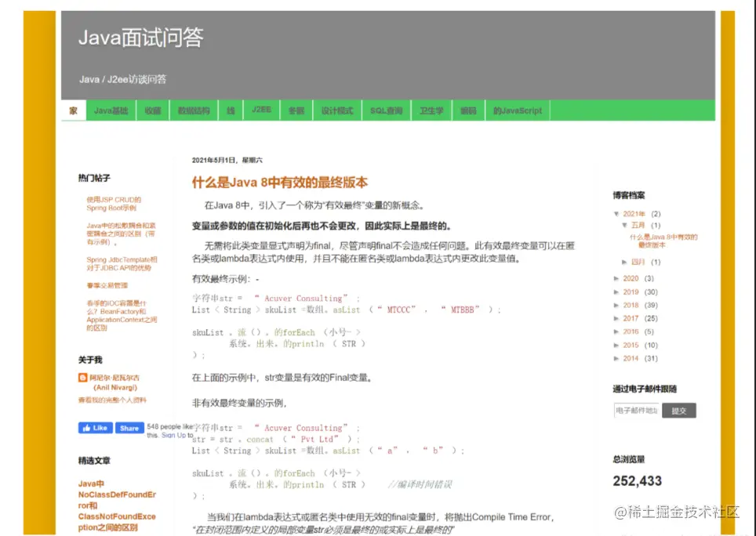This screenshot has width=756, height=536.
Task: Open the 四月 archive month link
Action: pos(638,262)
